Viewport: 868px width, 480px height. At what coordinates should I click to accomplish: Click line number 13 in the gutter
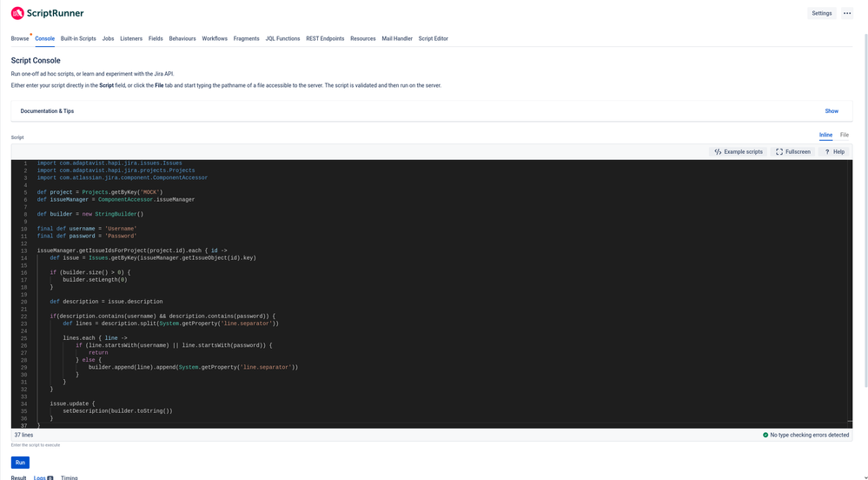(23, 250)
